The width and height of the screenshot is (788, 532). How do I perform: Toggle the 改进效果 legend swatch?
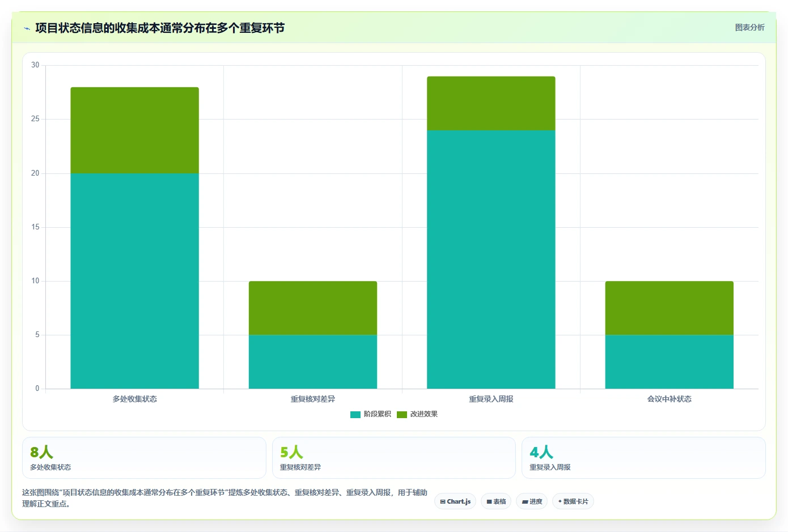[x=402, y=415]
